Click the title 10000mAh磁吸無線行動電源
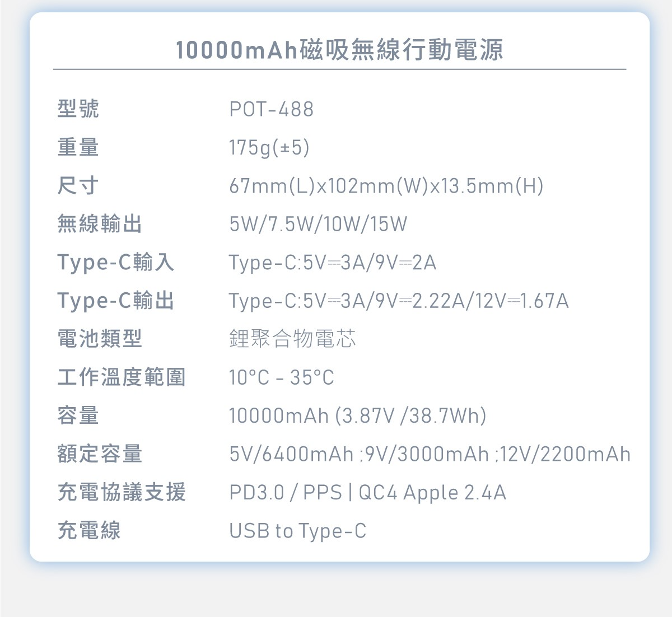This screenshot has width=672, height=617. (x=339, y=50)
